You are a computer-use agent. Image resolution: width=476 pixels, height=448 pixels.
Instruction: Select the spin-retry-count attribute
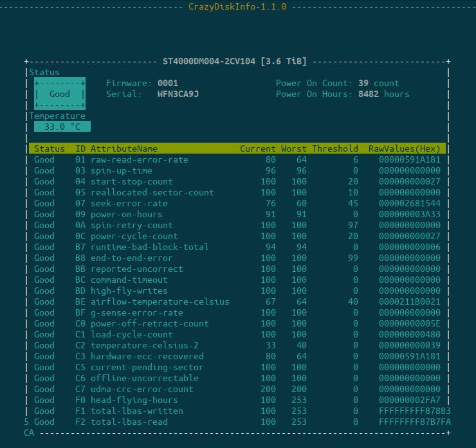click(131, 225)
